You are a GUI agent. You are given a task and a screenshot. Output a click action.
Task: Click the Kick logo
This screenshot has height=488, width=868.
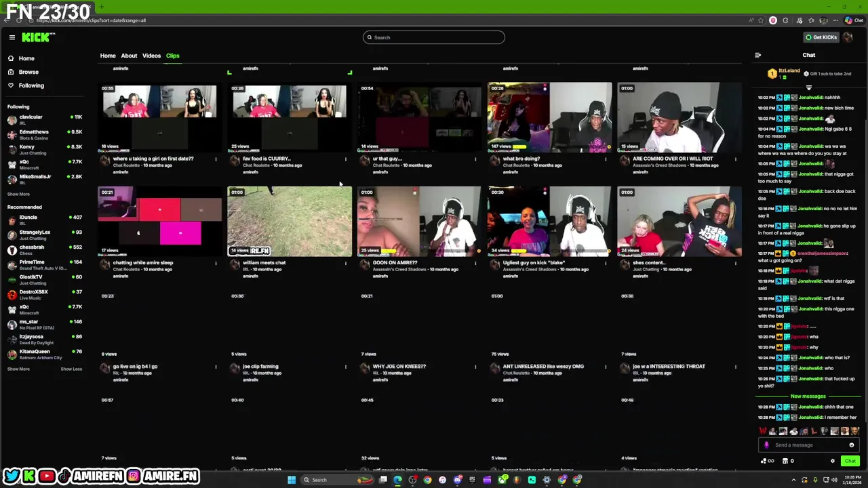point(38,37)
